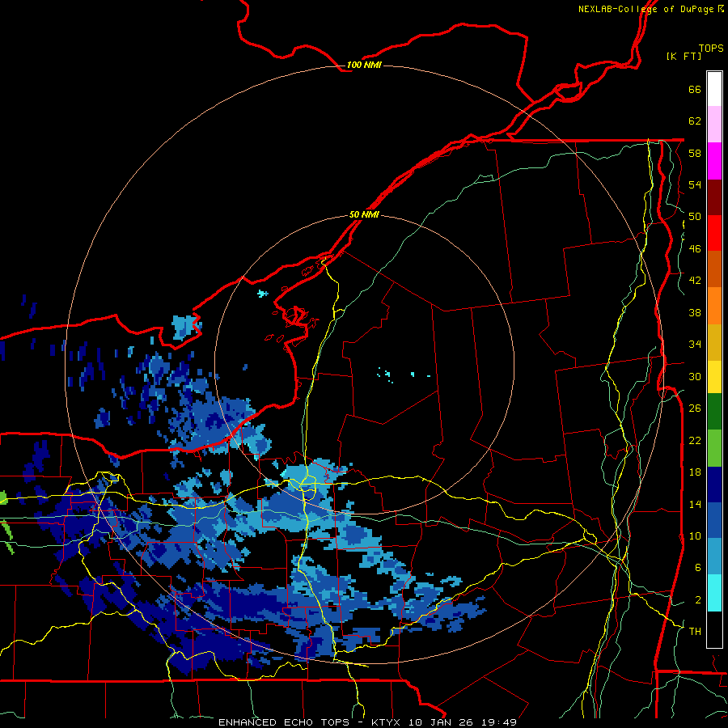Click the '58' legend value
The image size is (728, 728).
coord(695,153)
